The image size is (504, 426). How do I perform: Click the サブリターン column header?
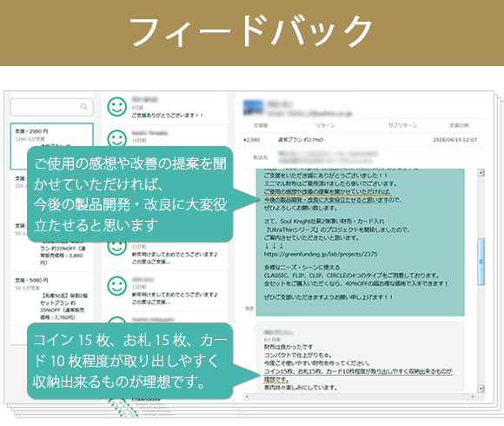coord(402,125)
